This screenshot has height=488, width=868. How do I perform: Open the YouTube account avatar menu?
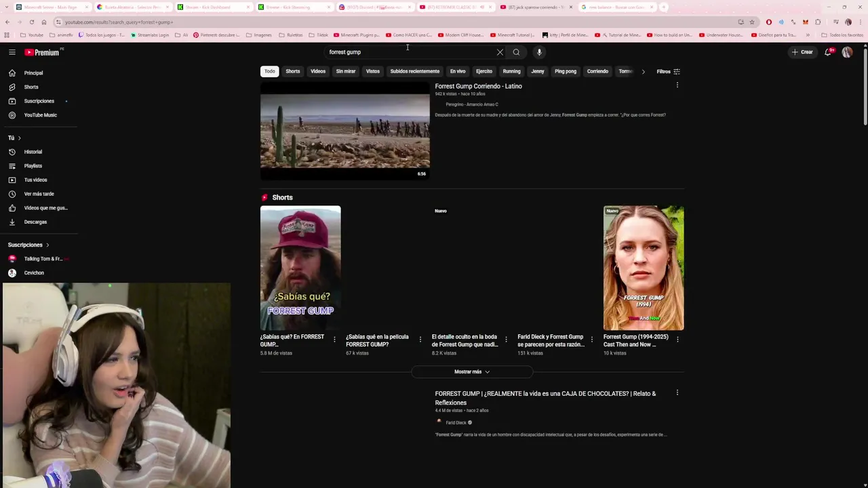point(847,52)
